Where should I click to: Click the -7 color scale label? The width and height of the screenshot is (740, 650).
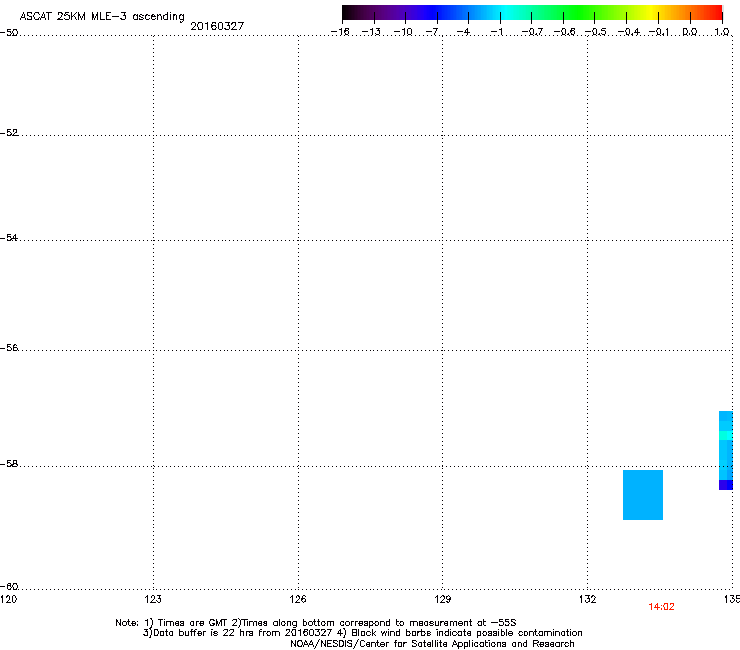point(433,32)
